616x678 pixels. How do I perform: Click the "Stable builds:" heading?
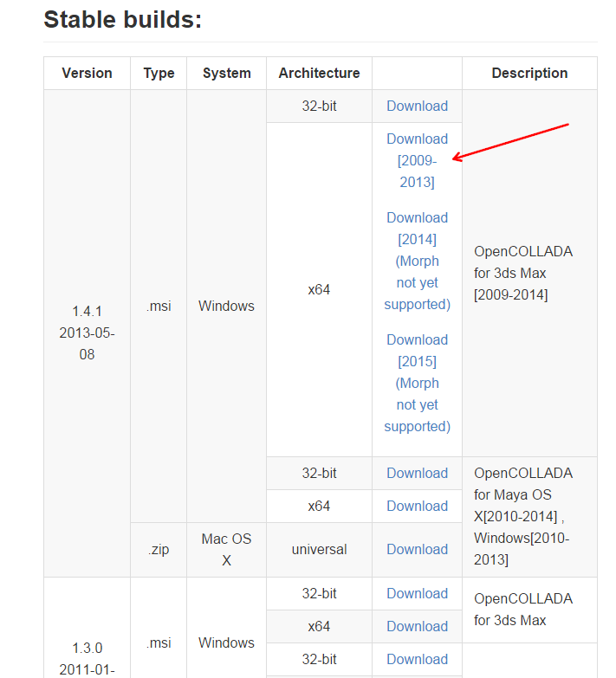tap(122, 19)
